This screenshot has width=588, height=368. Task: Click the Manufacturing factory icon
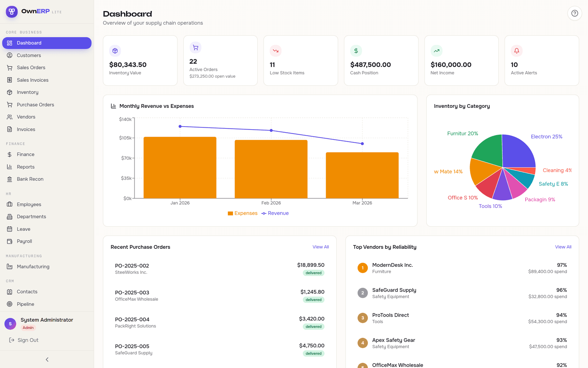click(x=10, y=266)
